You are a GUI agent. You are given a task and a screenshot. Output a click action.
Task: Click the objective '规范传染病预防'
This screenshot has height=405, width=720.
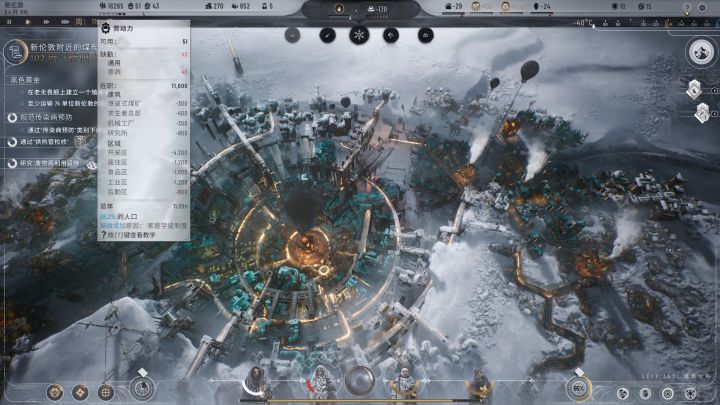pos(46,118)
